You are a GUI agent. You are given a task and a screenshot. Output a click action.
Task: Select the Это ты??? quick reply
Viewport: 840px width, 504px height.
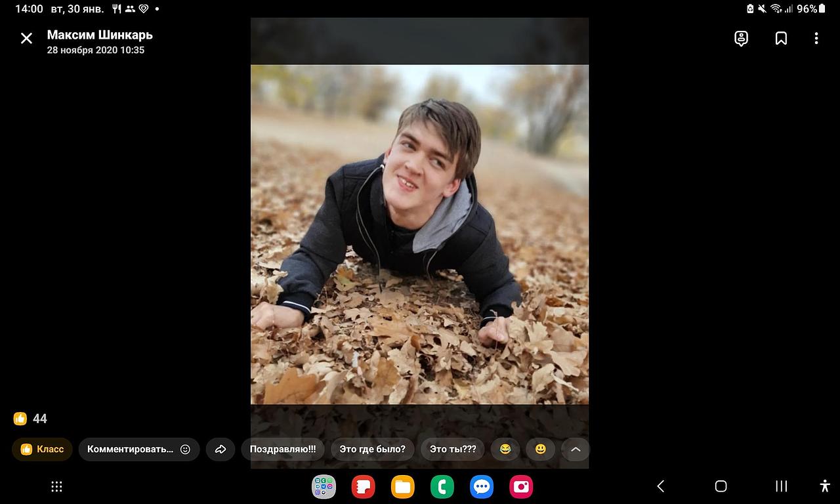click(453, 450)
